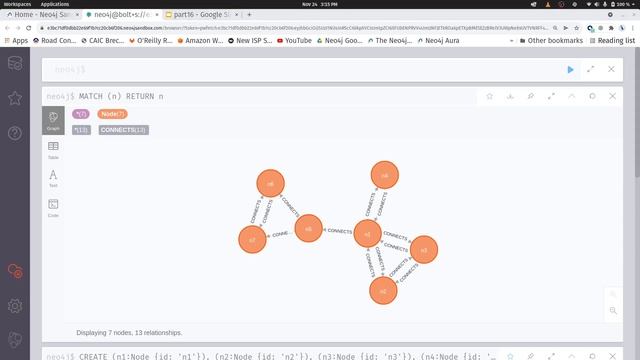
Task: Open the Amazon W... bookmark
Action: click(x=200, y=40)
